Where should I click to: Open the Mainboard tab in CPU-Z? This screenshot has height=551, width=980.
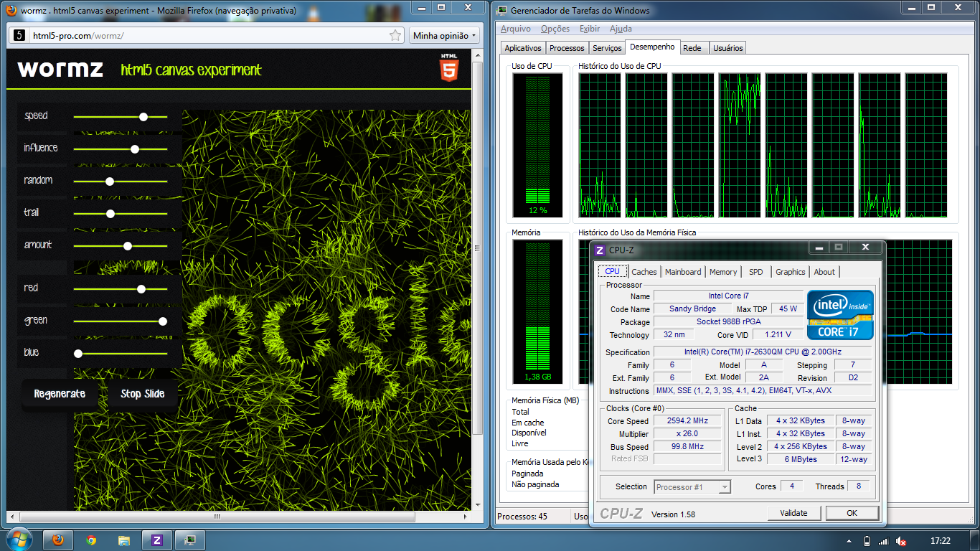pos(682,272)
